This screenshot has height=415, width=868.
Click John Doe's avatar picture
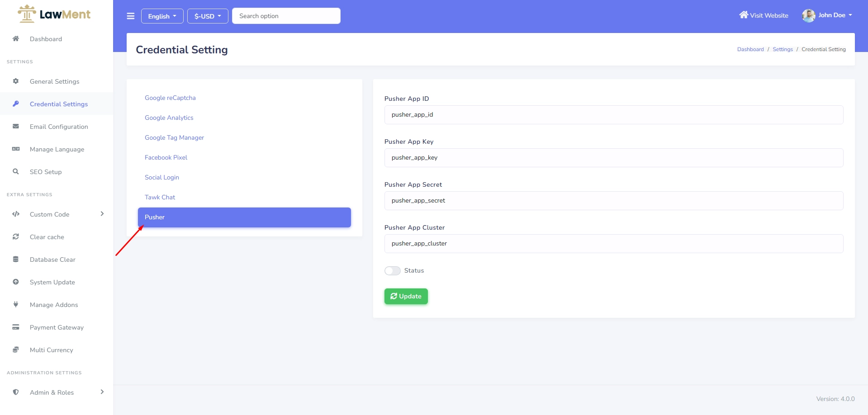809,15
